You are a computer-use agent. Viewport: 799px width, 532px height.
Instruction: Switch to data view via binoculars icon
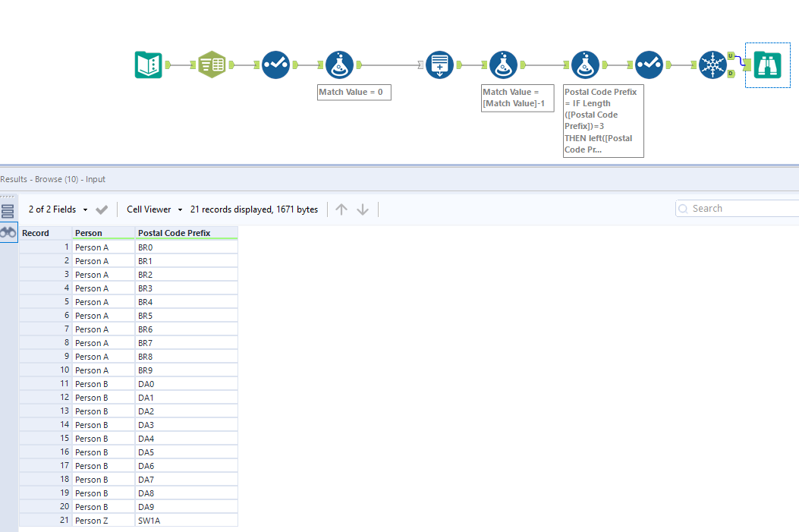pos(8,233)
